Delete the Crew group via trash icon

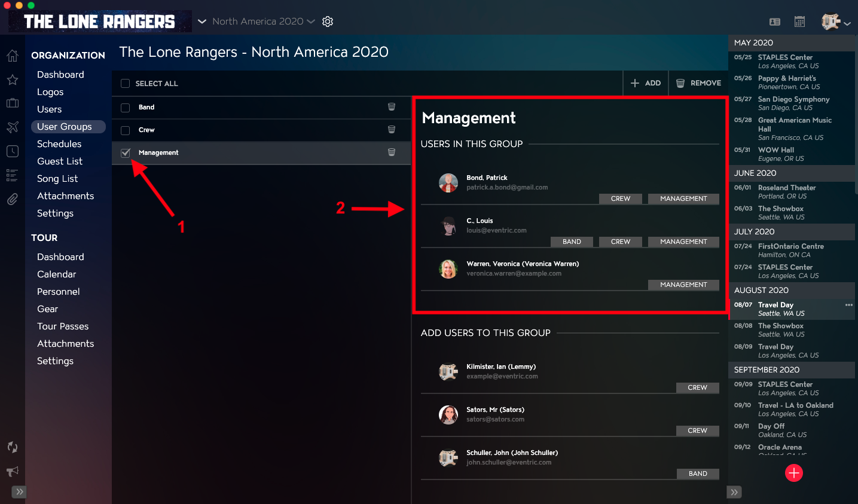[392, 130]
